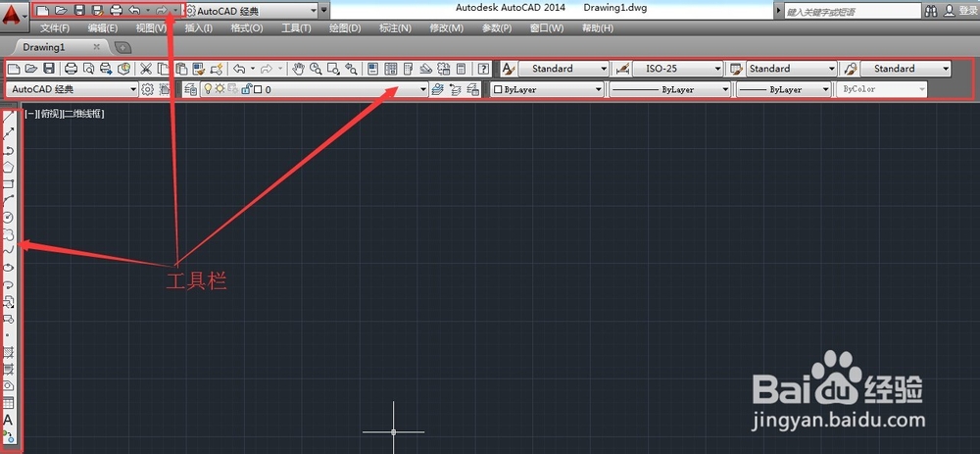This screenshot has width=980, height=454.
Task: Open the ByLayer lineweight dropdown
Action: [x=784, y=89]
